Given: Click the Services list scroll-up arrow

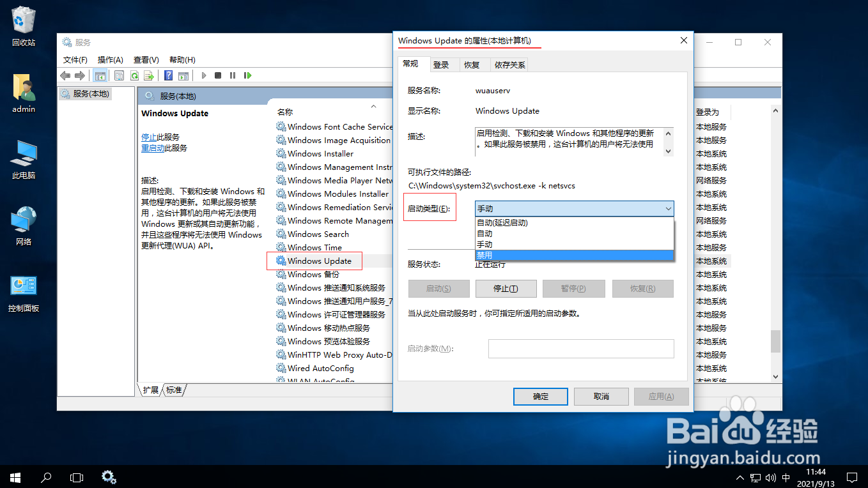Looking at the screenshot, I should point(776,111).
